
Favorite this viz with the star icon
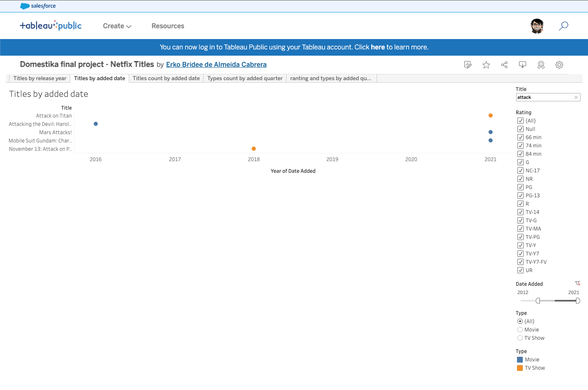[486, 65]
